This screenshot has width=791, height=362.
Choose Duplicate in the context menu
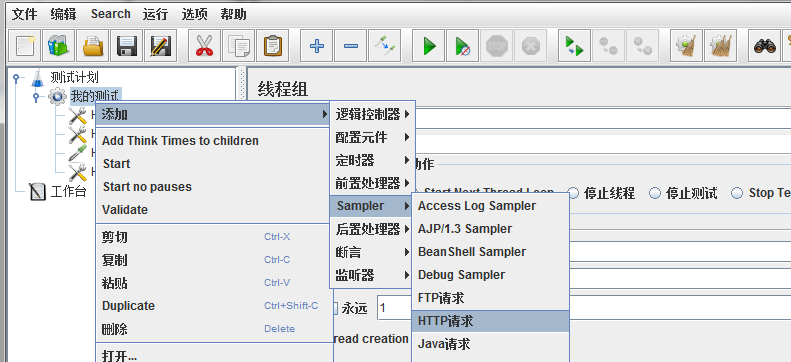214,306
